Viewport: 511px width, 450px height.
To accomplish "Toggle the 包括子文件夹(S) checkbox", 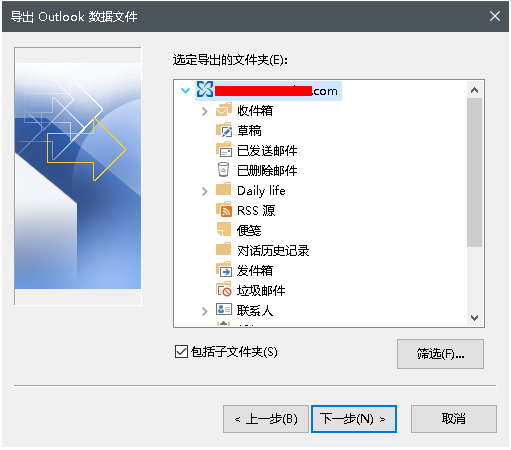I will click(x=181, y=352).
